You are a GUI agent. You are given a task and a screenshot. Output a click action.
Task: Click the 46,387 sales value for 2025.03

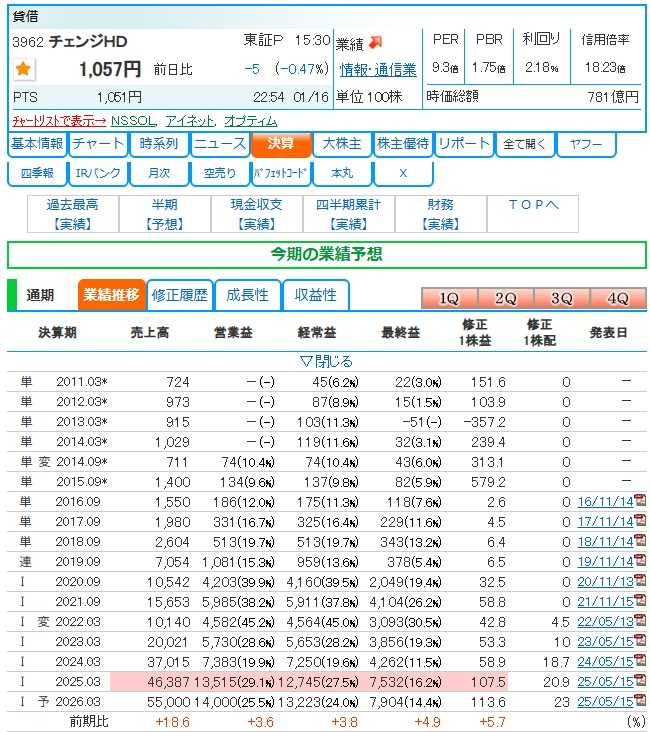(169, 682)
